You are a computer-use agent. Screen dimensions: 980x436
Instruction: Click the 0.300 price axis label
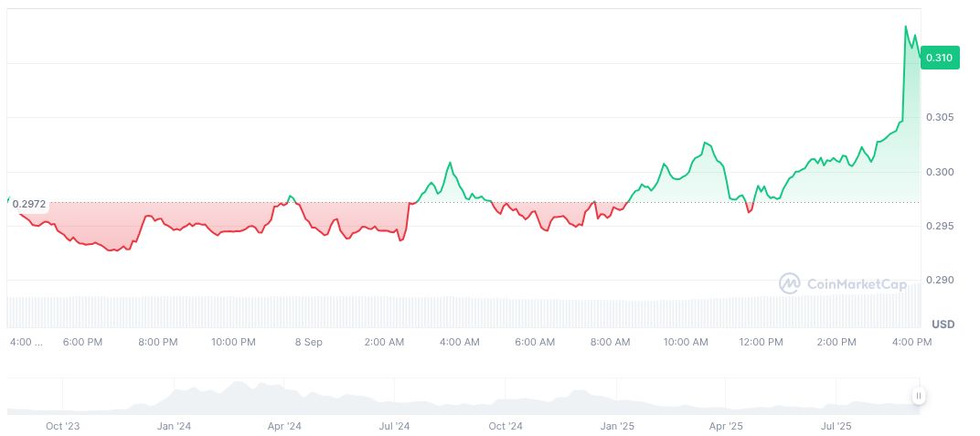click(x=939, y=172)
